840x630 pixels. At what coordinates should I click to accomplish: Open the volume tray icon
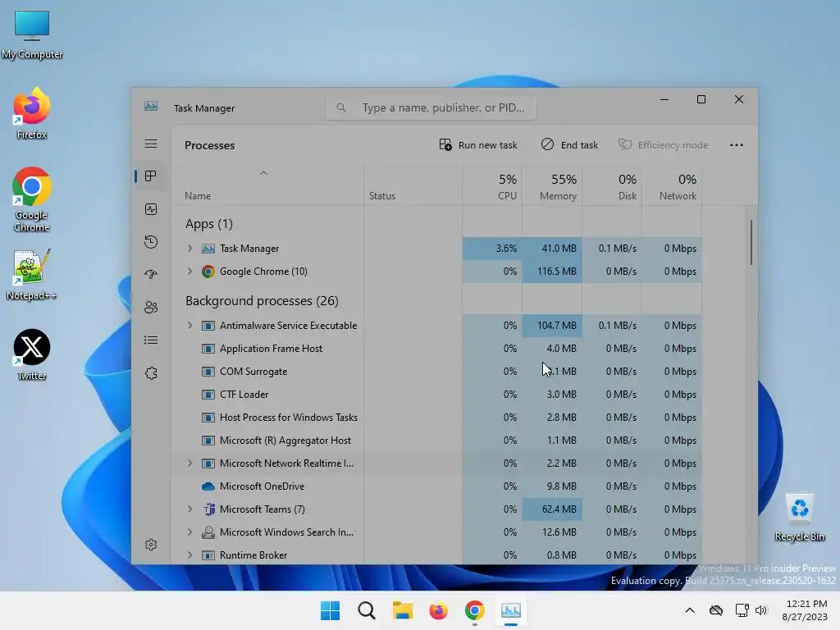click(x=760, y=610)
